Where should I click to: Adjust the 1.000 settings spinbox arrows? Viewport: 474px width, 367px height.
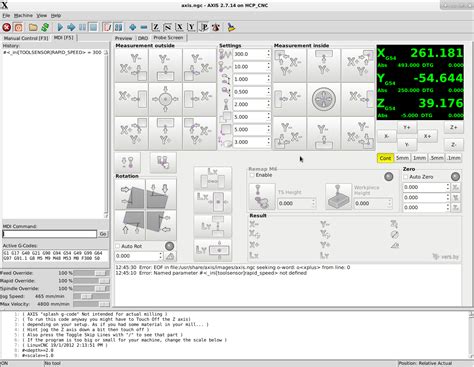[268, 79]
